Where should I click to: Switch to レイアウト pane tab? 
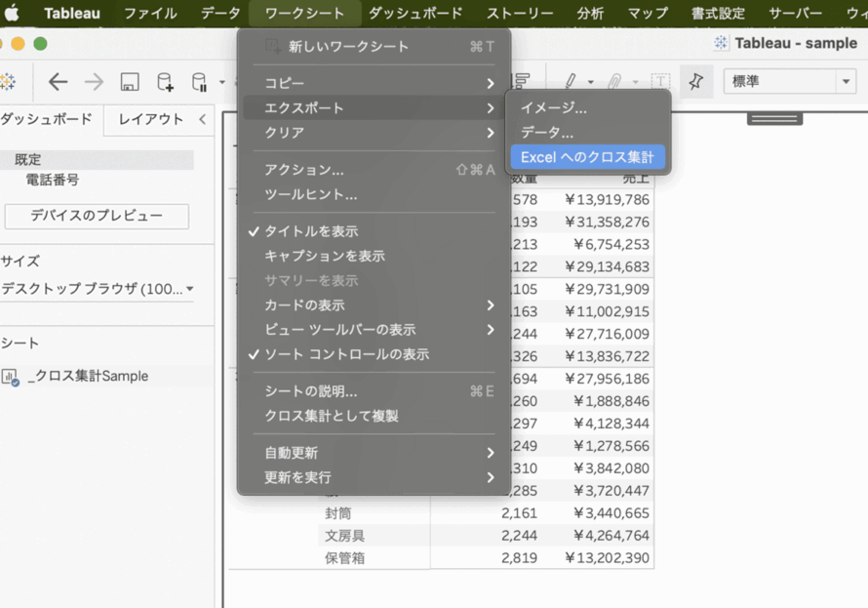151,119
